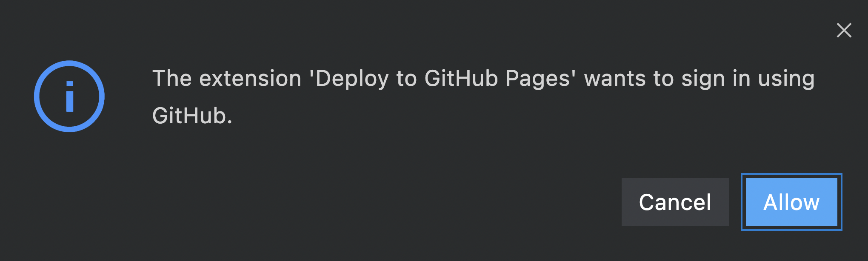Close the sign-in notification prompt

click(x=844, y=30)
